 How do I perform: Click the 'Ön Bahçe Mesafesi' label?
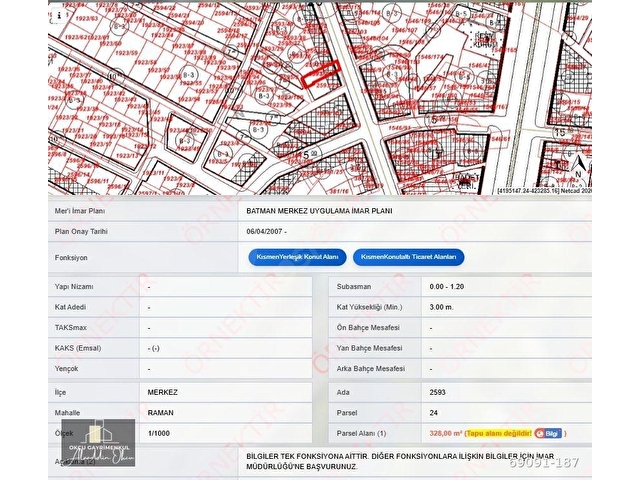pyautogui.click(x=368, y=328)
